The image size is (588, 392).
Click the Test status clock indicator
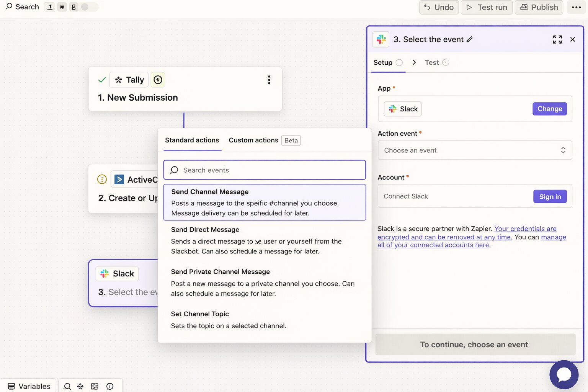click(446, 62)
